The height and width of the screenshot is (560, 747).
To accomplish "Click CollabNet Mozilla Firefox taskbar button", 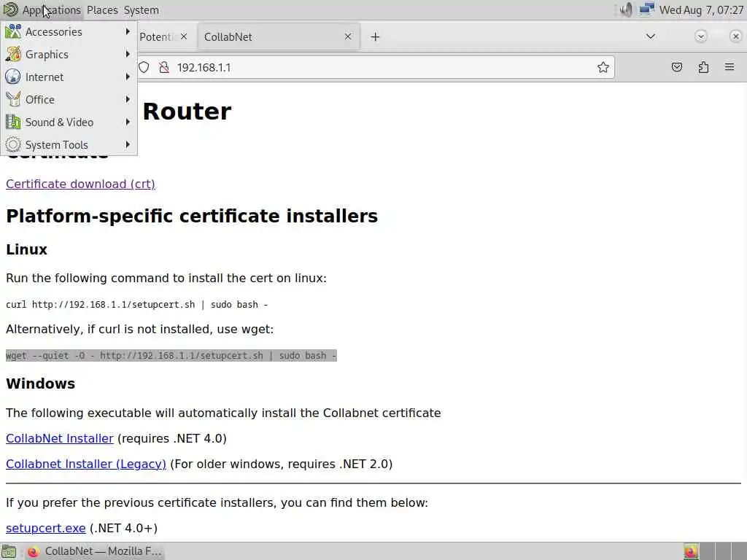I will (94, 551).
